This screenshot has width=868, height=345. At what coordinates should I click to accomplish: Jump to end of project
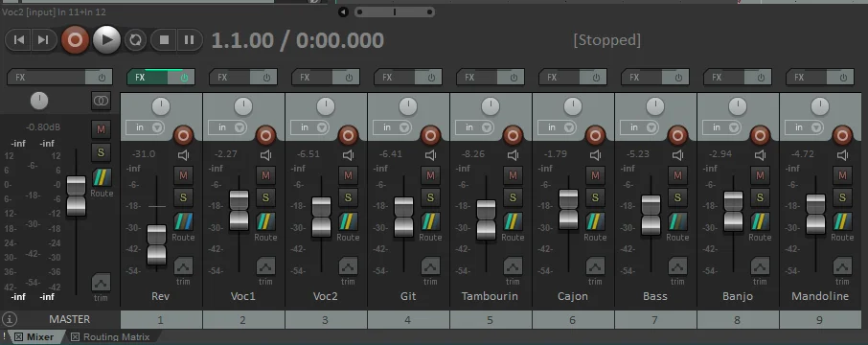click(x=44, y=40)
